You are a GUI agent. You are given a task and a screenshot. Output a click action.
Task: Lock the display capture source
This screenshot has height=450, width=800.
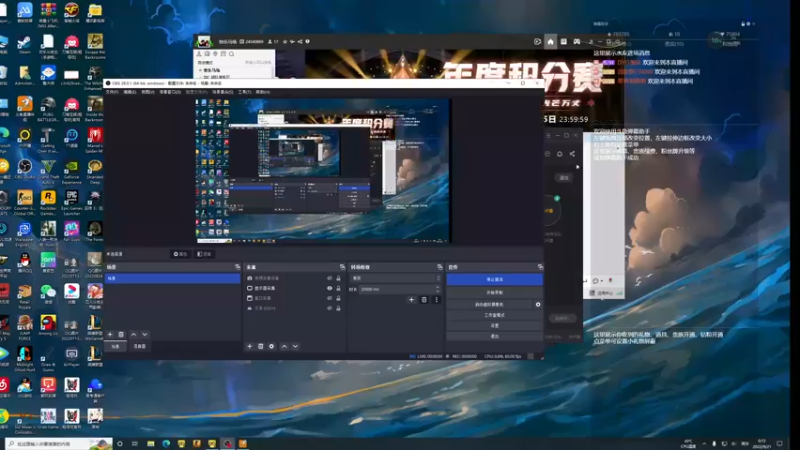[338, 288]
